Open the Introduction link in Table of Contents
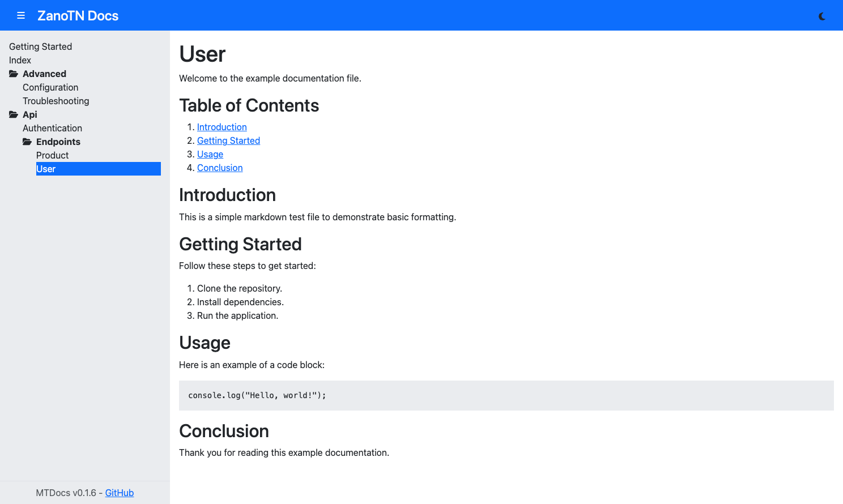Screen dimensions: 843x504 pyautogui.click(x=222, y=127)
